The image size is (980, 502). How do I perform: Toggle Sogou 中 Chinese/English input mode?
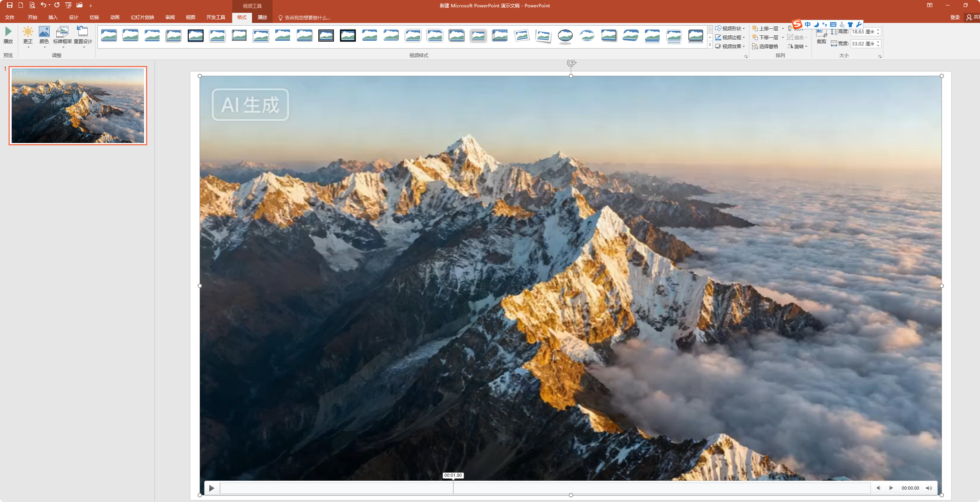808,24
